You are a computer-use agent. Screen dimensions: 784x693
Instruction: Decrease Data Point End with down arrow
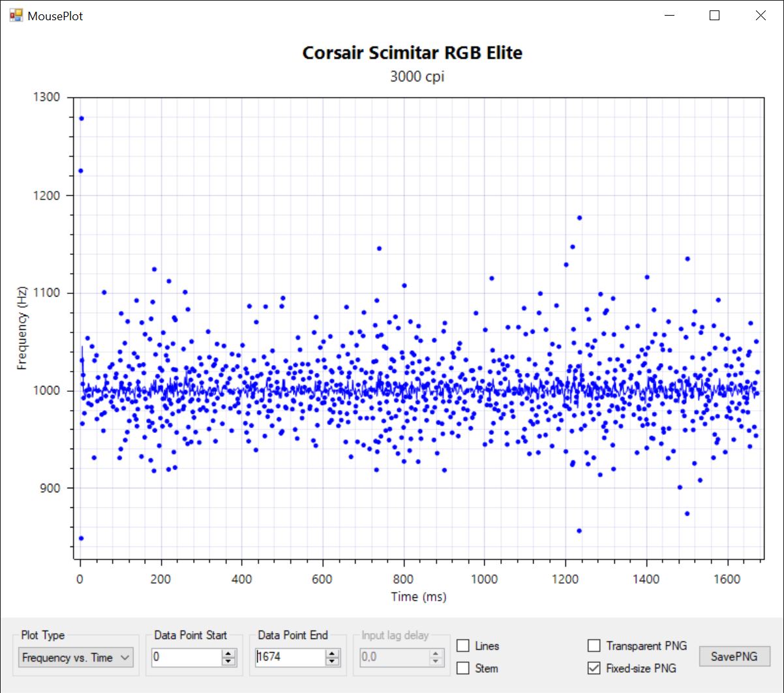click(x=333, y=662)
